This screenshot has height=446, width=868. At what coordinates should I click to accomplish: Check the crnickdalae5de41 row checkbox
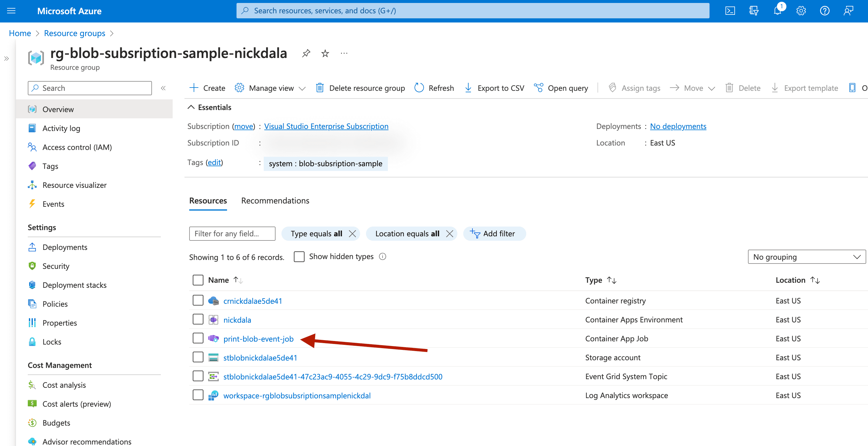click(x=198, y=300)
